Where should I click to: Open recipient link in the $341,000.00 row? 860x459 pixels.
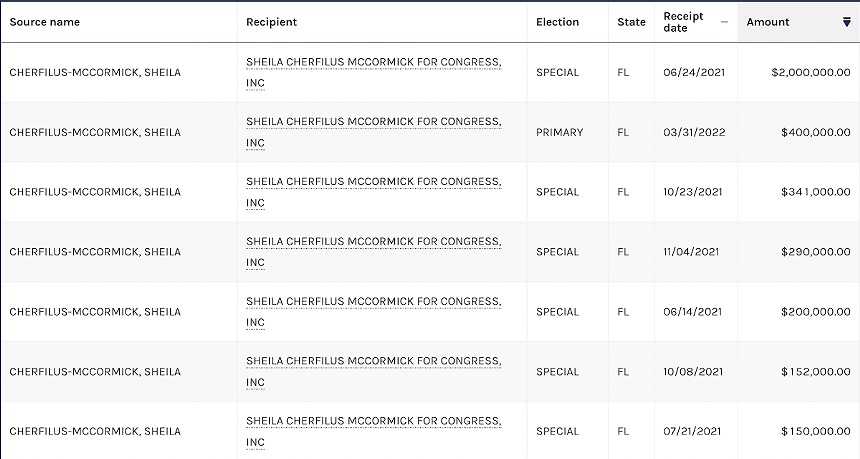pos(374,192)
